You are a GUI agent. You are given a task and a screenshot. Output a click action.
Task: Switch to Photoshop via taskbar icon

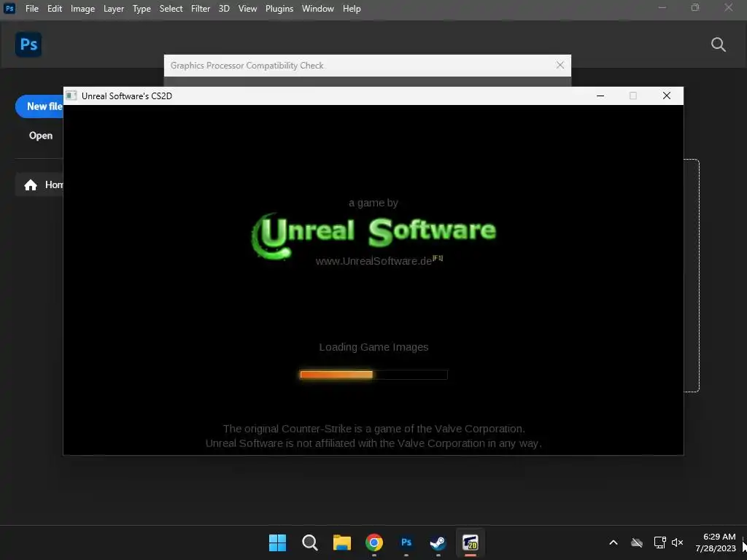click(406, 542)
